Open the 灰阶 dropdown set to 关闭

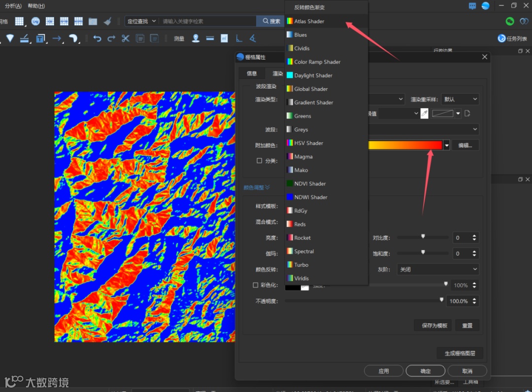437,269
